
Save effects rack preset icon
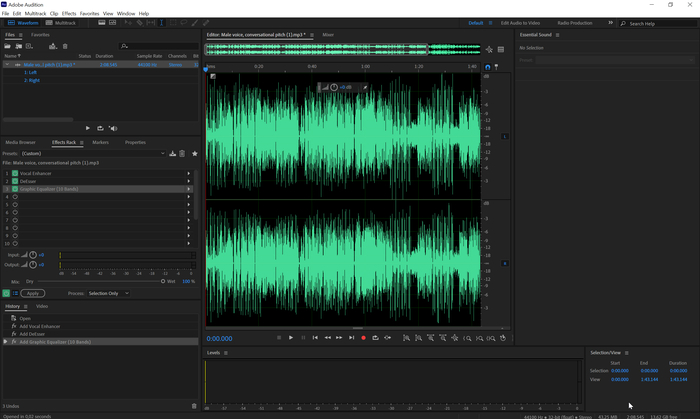[x=173, y=153]
